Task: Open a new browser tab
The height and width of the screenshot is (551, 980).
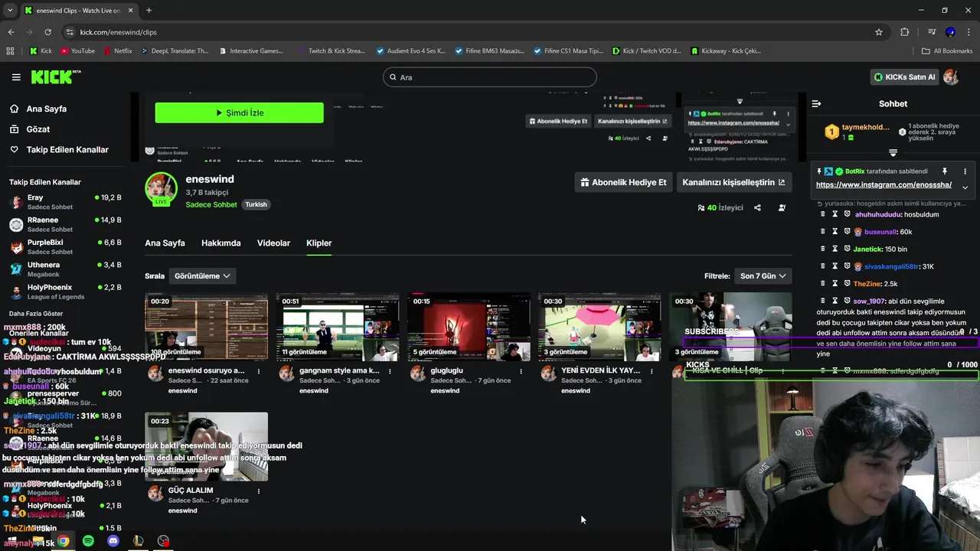Action: coord(149,11)
